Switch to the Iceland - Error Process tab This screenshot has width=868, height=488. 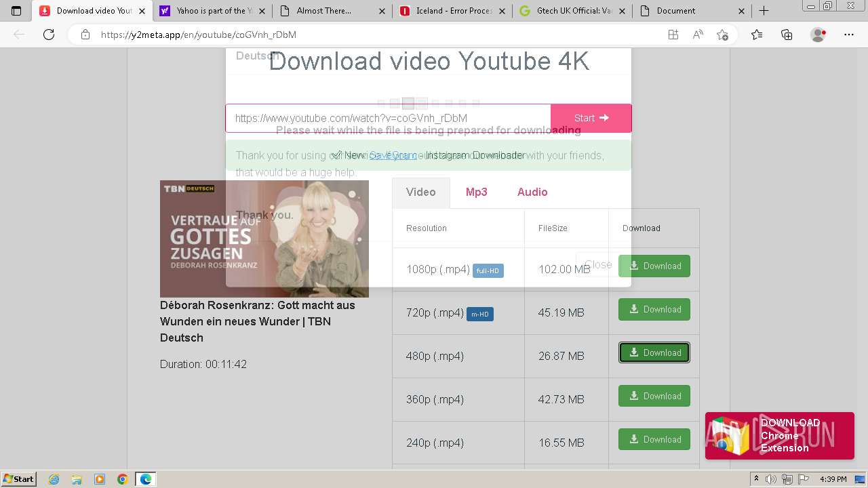[452, 11]
